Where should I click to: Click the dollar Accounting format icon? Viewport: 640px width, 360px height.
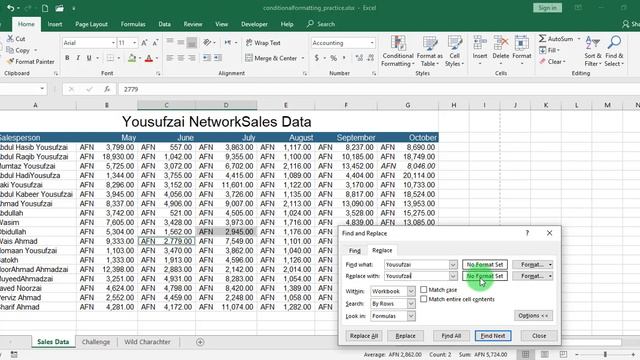[x=317, y=58]
